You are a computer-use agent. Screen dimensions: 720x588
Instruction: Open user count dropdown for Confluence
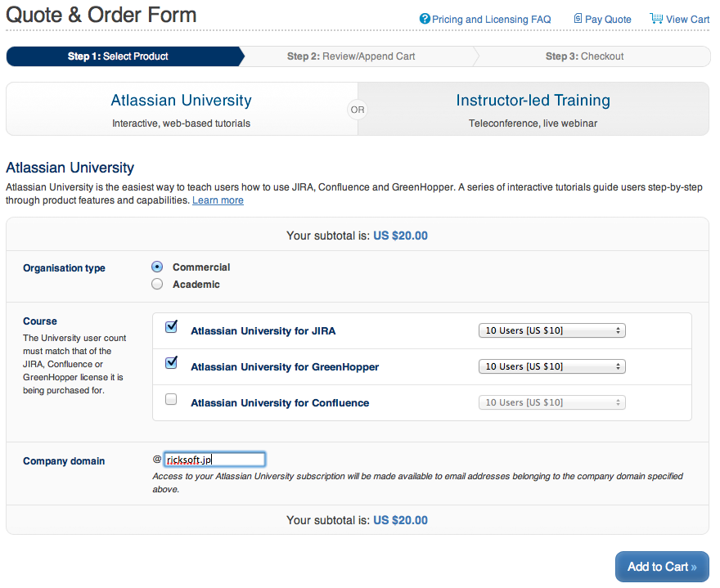point(552,402)
